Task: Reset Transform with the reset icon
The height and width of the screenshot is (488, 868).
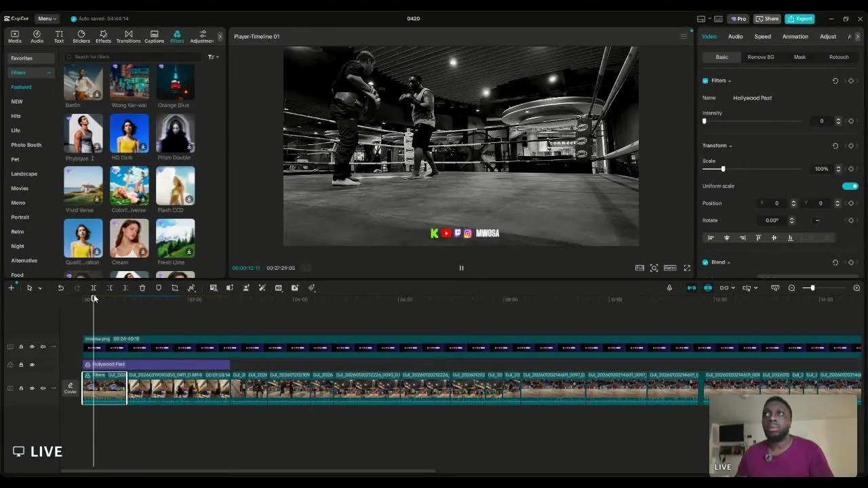Action: point(835,146)
